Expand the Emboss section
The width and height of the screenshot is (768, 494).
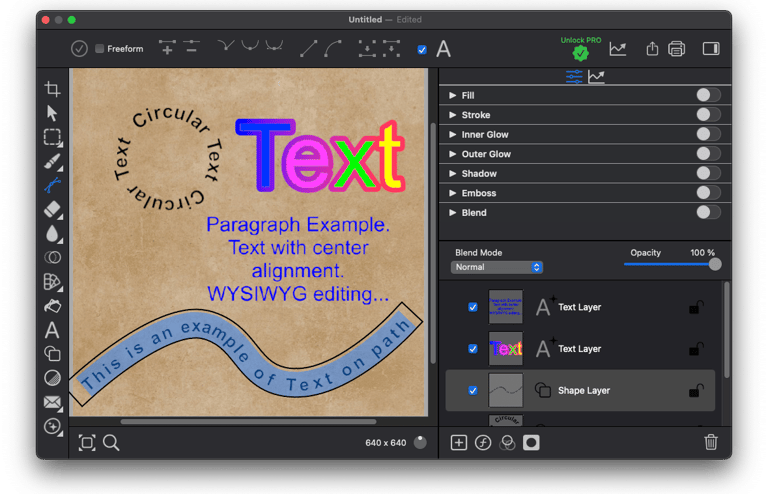453,193
